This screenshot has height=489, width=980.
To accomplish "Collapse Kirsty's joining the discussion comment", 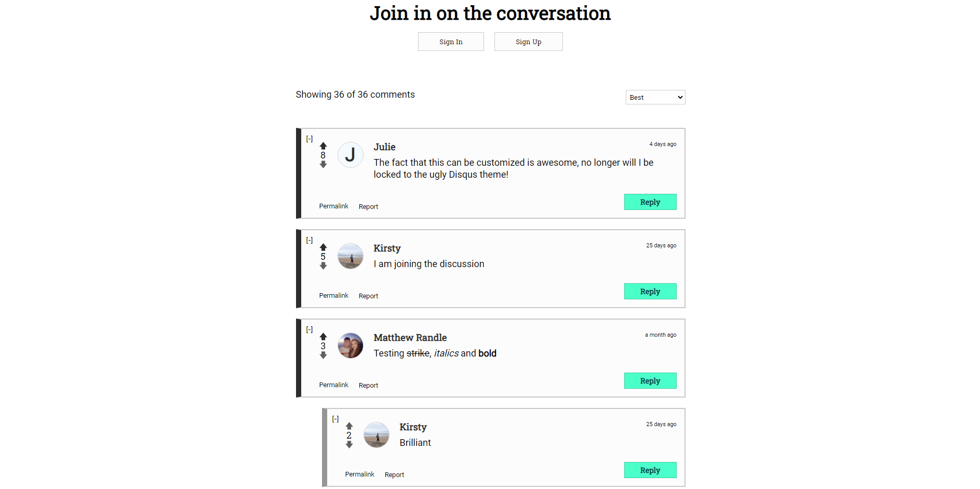I will [x=310, y=240].
